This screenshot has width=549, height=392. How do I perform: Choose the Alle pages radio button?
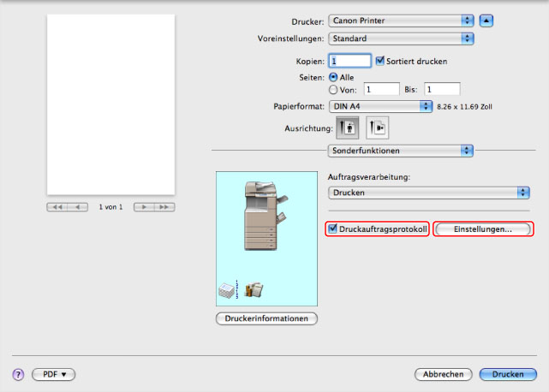[334, 76]
